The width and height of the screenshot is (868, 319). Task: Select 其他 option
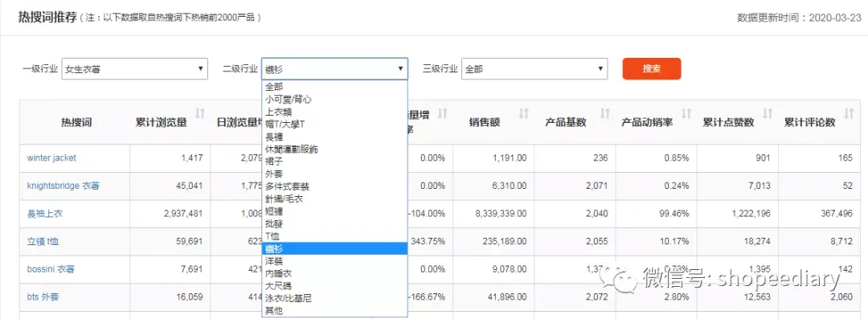[x=334, y=311]
